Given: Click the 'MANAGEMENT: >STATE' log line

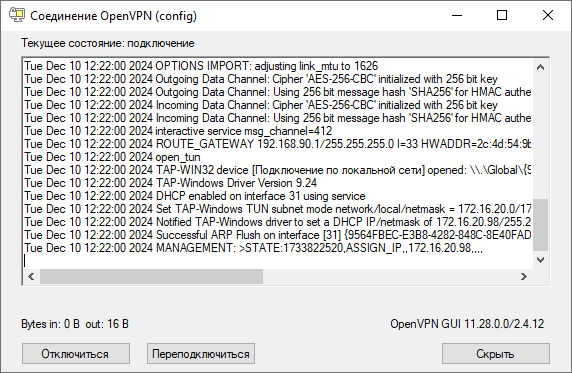Looking at the screenshot, I should click(254, 248).
